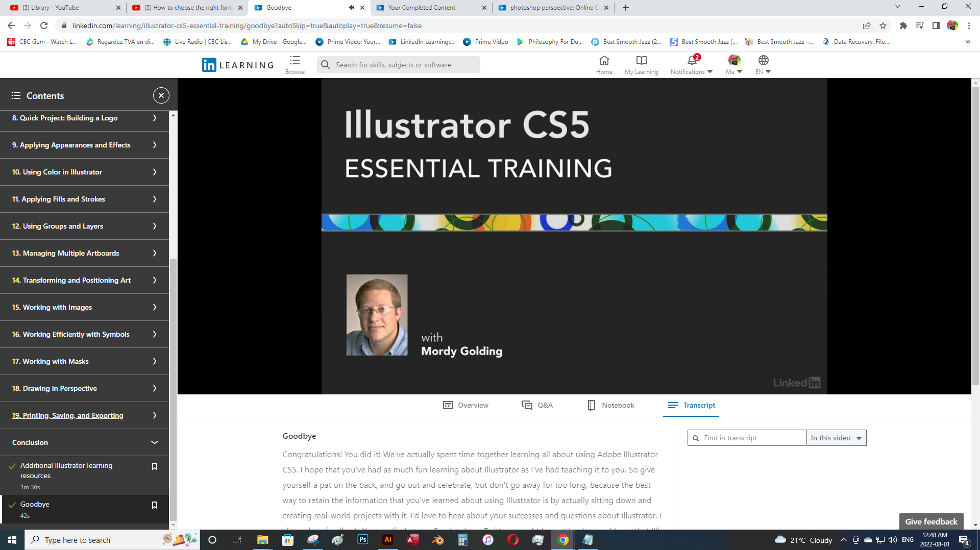Click the Find in transcript field
Viewport: 980px width, 550px height.
pyautogui.click(x=750, y=438)
